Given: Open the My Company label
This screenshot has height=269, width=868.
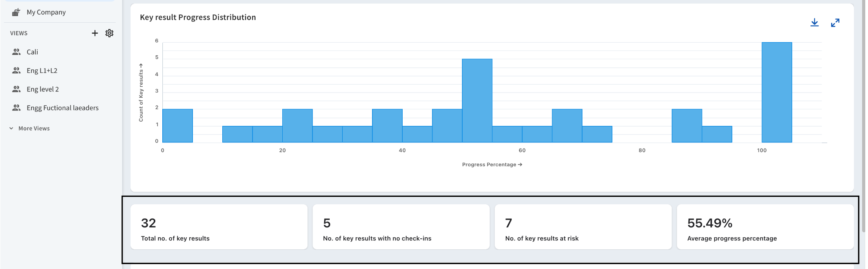Looking at the screenshot, I should [x=46, y=12].
